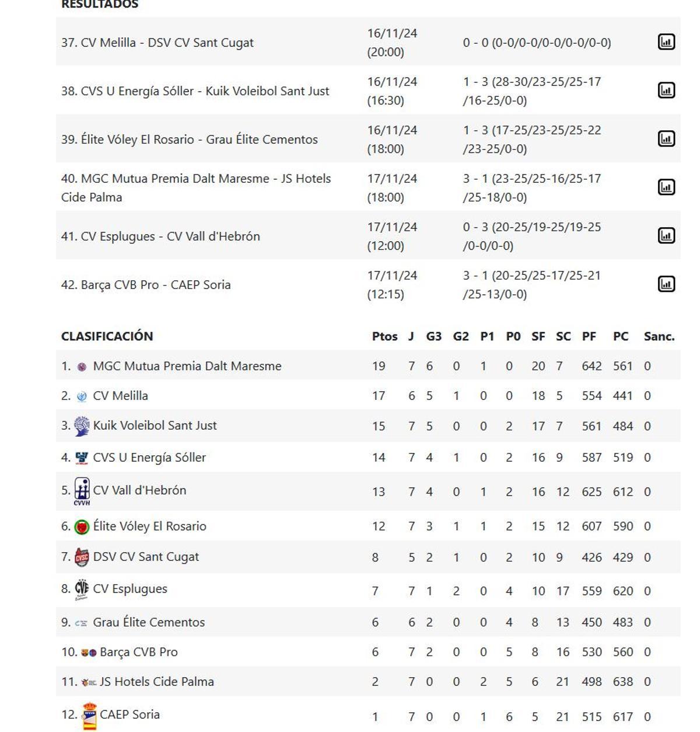Click the Grau Élite Cementos team name
The width and height of the screenshot is (700, 732).
click(150, 622)
